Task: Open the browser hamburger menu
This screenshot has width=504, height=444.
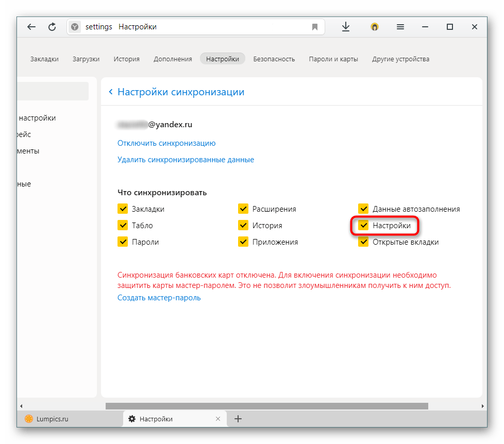Action: (400, 27)
